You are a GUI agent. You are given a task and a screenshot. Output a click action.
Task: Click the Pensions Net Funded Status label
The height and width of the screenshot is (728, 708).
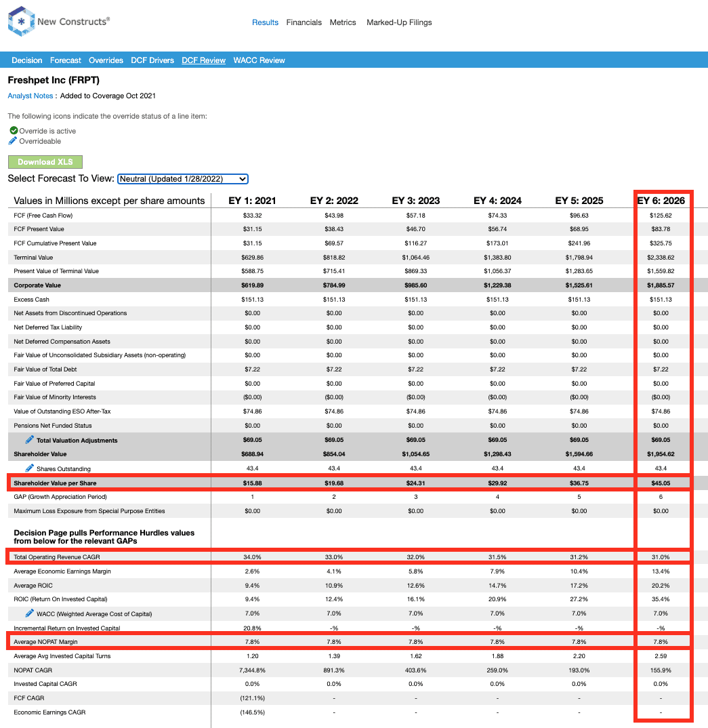(53, 426)
